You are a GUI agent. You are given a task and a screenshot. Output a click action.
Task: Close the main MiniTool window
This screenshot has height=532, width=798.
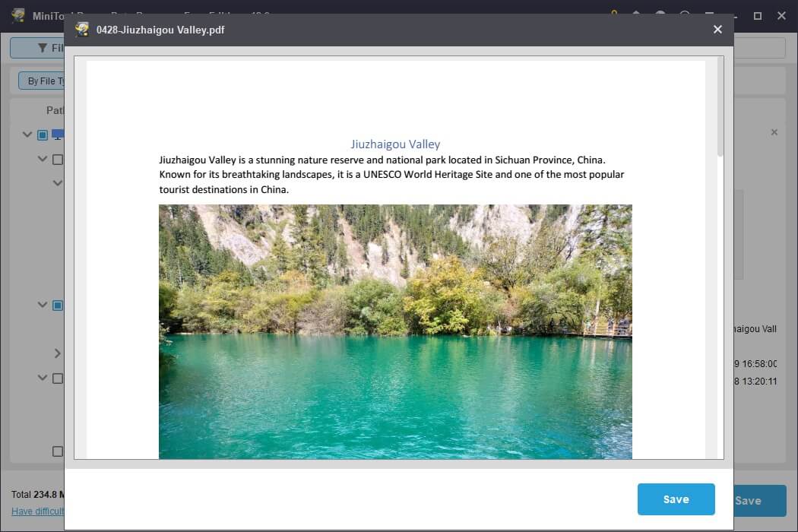point(782,16)
